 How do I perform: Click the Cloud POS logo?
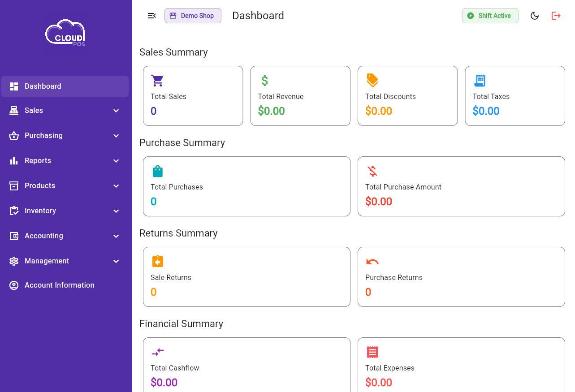click(65, 33)
